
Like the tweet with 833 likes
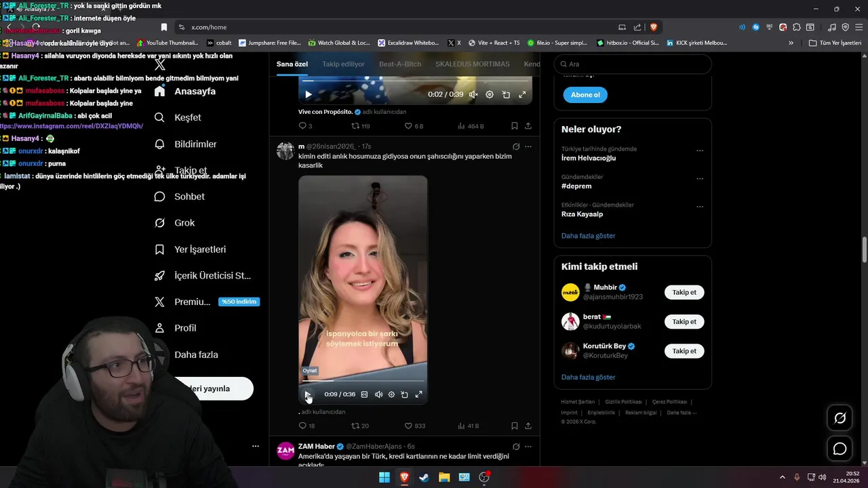408,426
